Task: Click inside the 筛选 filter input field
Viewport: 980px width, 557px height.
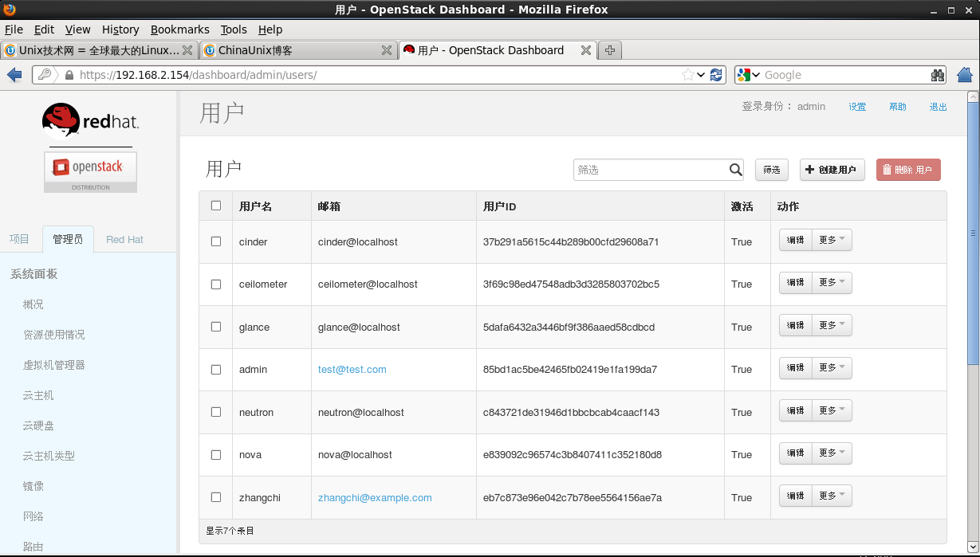Action: point(646,170)
